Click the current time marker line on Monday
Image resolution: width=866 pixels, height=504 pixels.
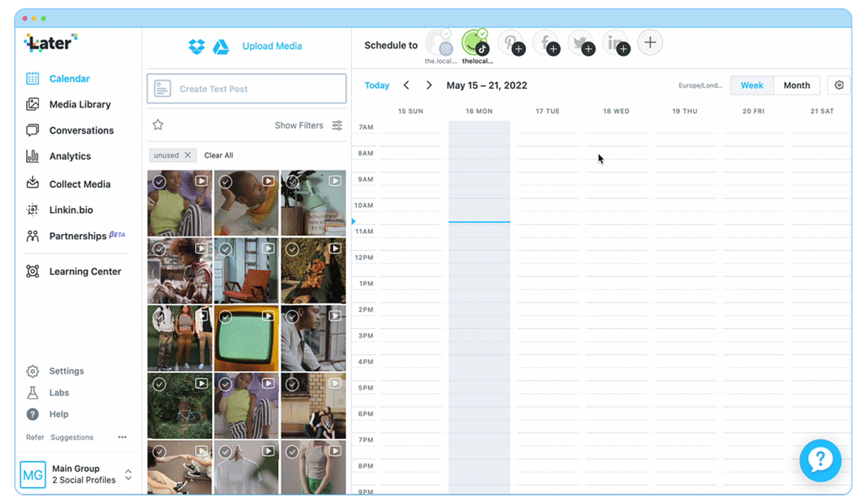[479, 222]
